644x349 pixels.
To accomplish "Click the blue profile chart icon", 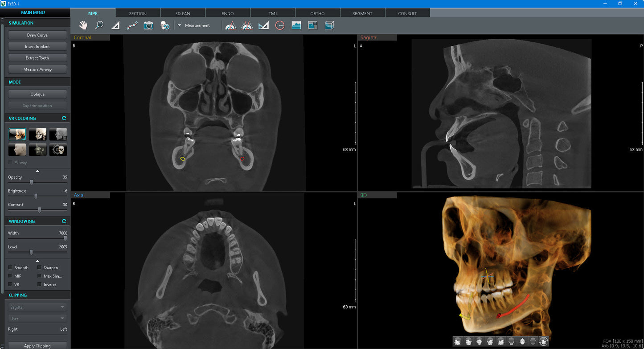I will [296, 25].
